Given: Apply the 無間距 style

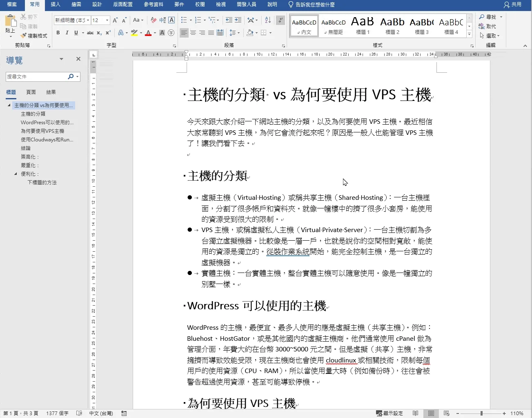Looking at the screenshot, I should coord(333,25).
